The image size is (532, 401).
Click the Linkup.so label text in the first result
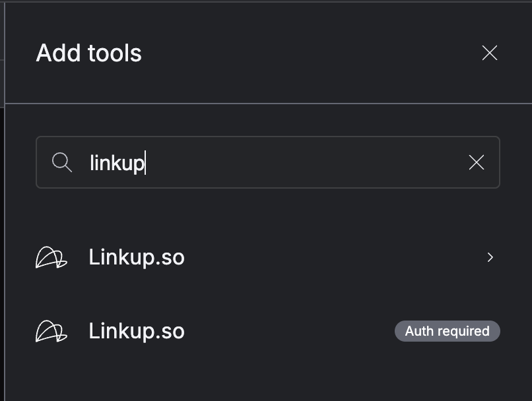coord(136,257)
